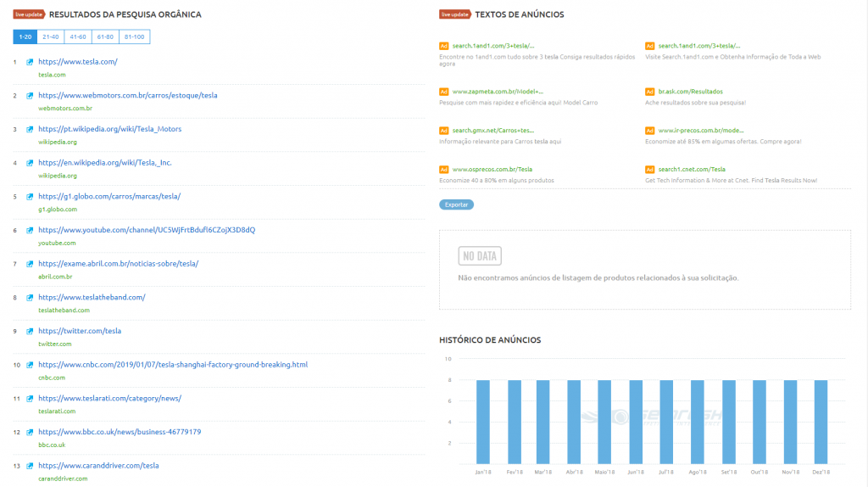Click the green teslarati.com domain text
Image resolution: width=868 pixels, height=487 pixels.
point(57,411)
